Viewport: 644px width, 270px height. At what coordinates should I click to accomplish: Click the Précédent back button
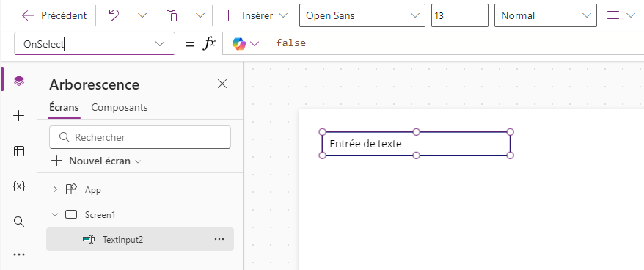(54, 15)
